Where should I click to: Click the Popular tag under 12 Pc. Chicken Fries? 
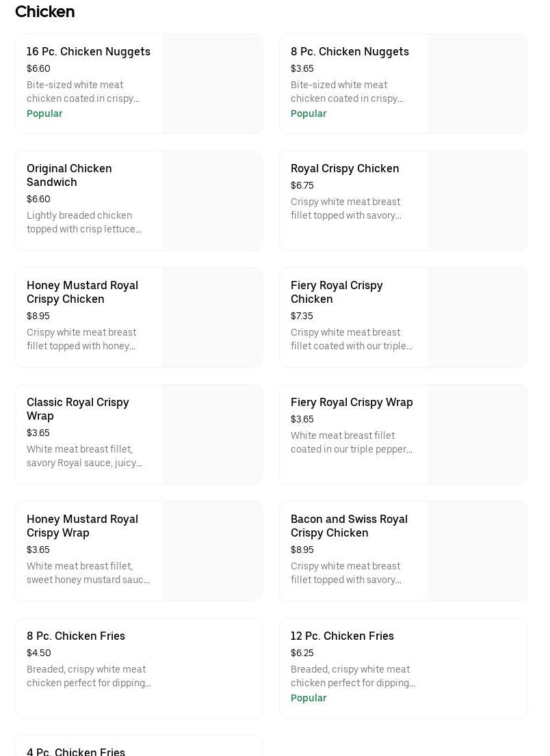309,698
